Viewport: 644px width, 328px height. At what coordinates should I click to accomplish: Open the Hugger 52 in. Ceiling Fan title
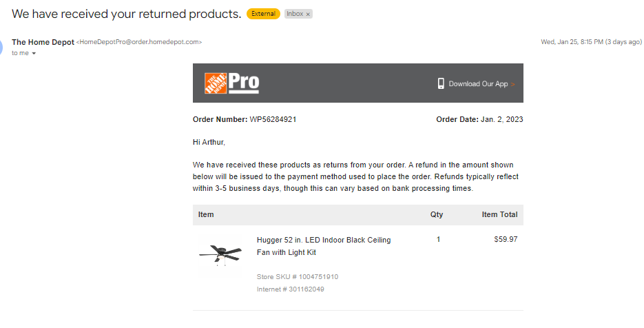click(x=324, y=246)
